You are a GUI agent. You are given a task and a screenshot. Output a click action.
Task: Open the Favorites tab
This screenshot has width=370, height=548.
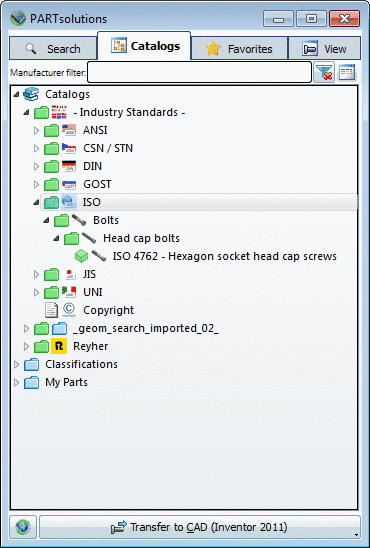[x=239, y=49]
